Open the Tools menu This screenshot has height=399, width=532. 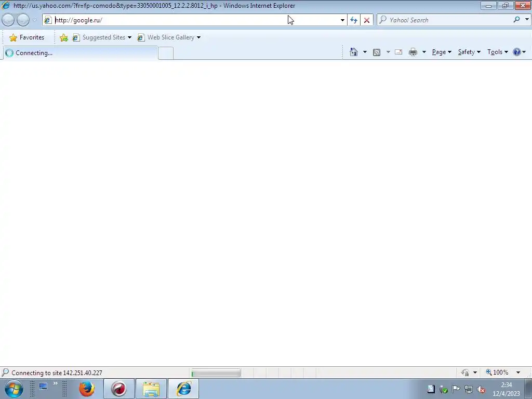(497, 52)
